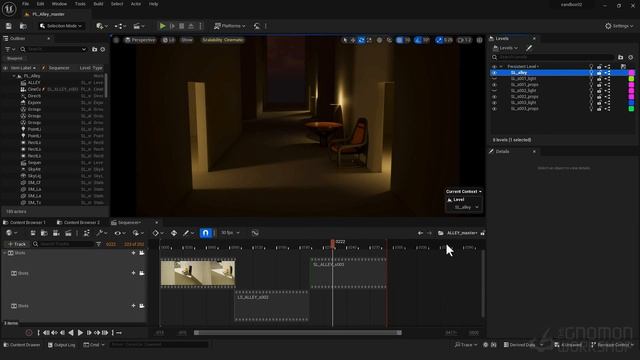Open the Window menu

59,4
